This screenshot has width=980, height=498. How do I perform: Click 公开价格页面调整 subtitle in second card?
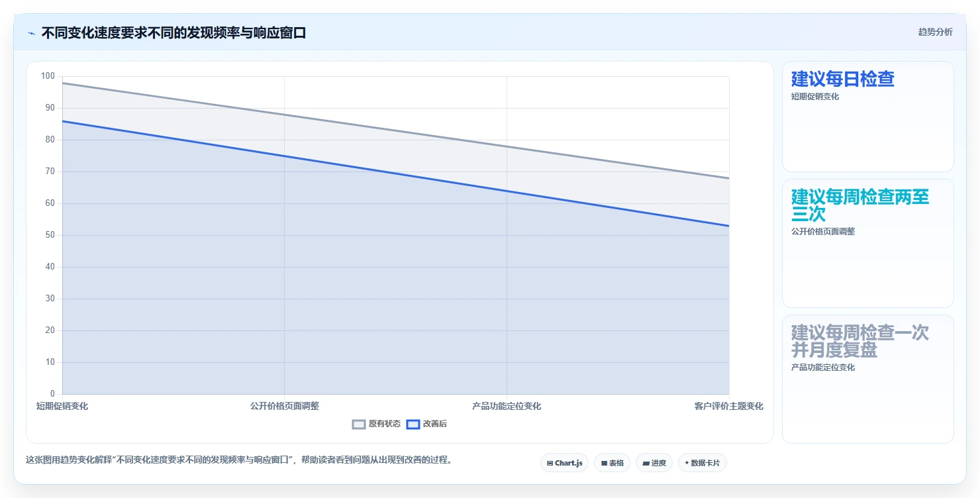tap(823, 232)
